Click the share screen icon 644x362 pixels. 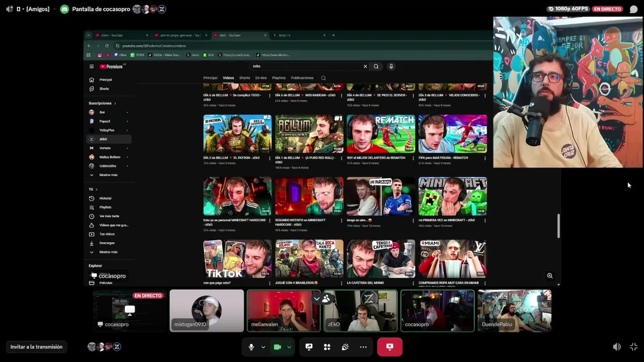click(309, 347)
